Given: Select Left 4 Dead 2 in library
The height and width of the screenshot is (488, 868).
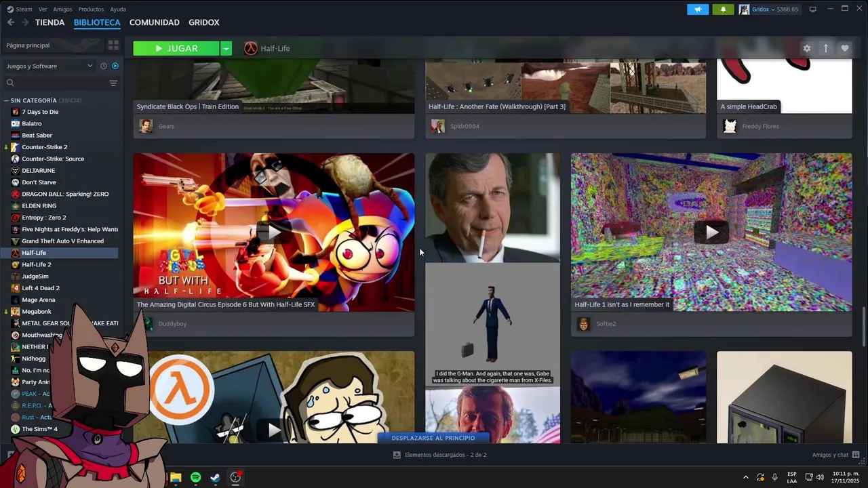Looking at the screenshot, I should click(x=41, y=288).
